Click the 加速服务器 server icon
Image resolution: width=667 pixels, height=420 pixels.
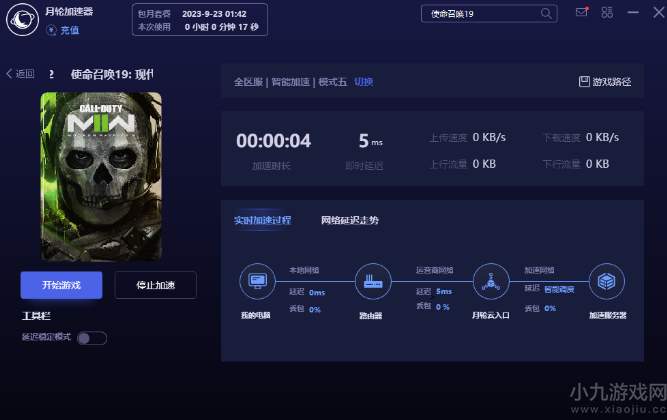(607, 281)
